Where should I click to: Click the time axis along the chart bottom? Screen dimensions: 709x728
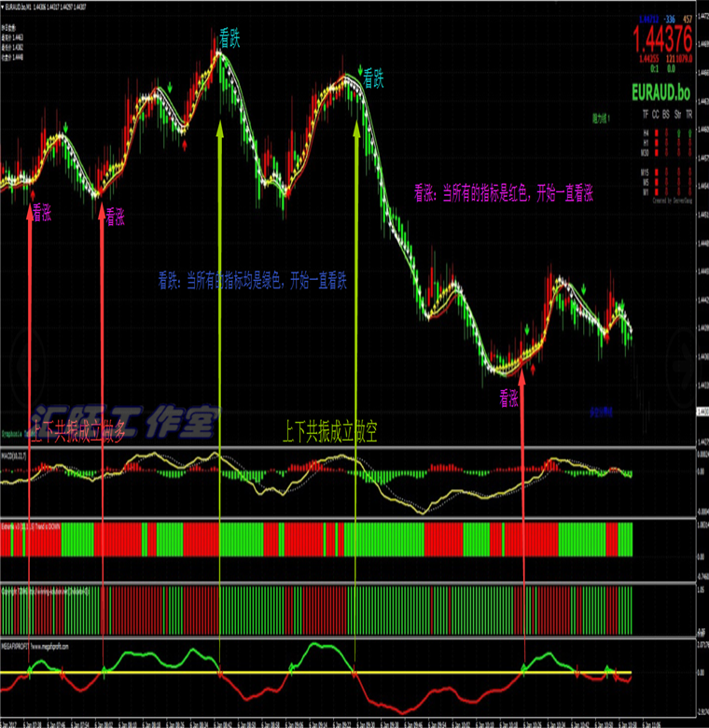[348, 723]
